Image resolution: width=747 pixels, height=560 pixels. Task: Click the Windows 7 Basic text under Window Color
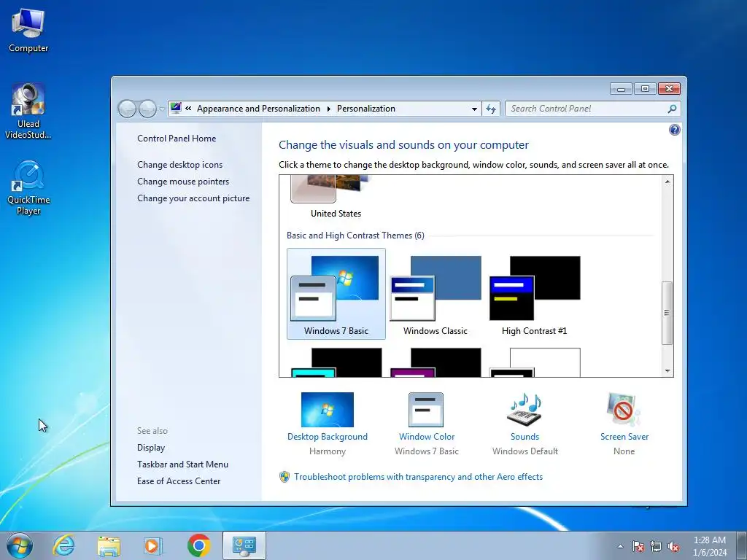427,451
